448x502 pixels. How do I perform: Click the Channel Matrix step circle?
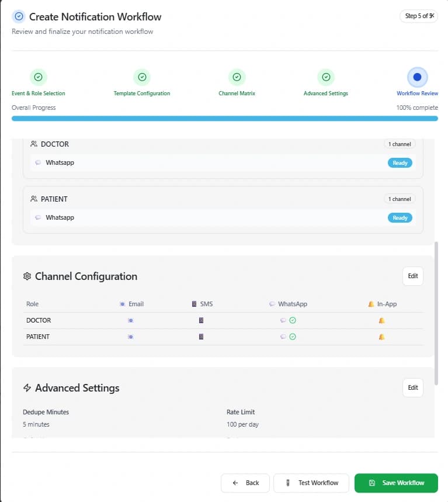tap(237, 77)
